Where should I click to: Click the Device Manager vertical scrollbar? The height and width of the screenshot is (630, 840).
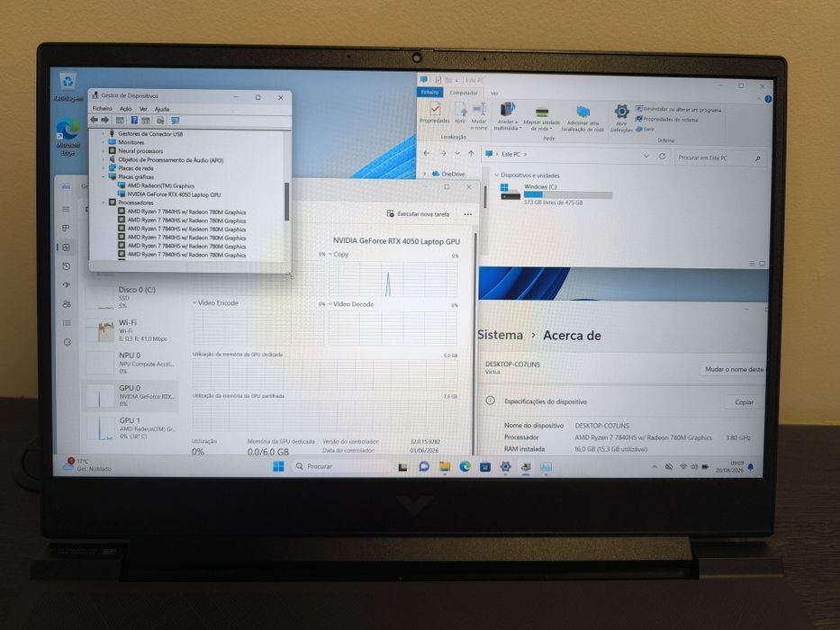coord(286,201)
